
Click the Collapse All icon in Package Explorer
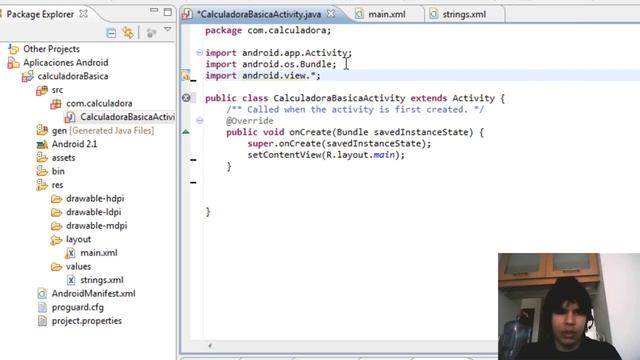click(111, 33)
